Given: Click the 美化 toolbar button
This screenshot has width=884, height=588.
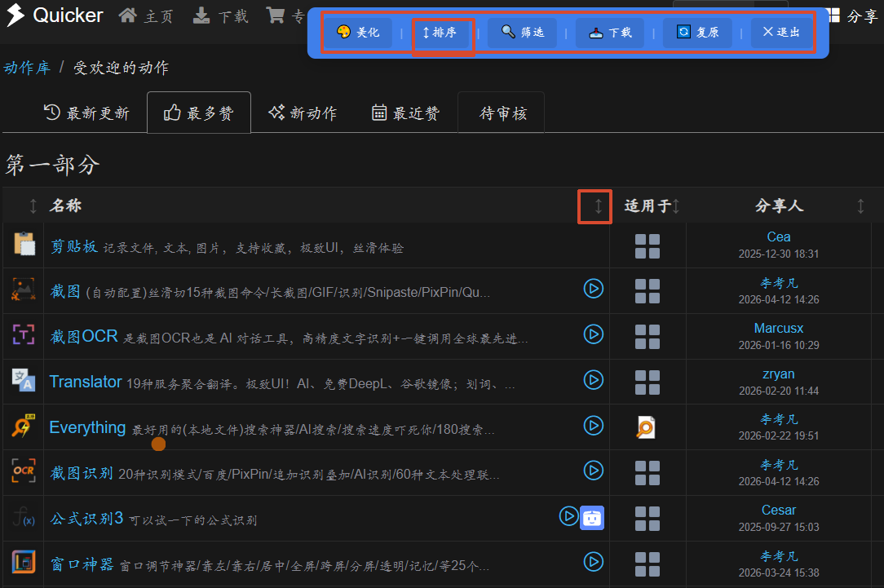Looking at the screenshot, I should (358, 32).
